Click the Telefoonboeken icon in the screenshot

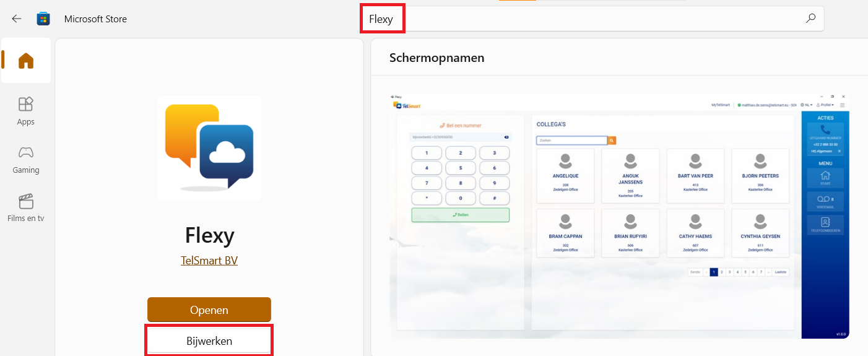click(825, 225)
